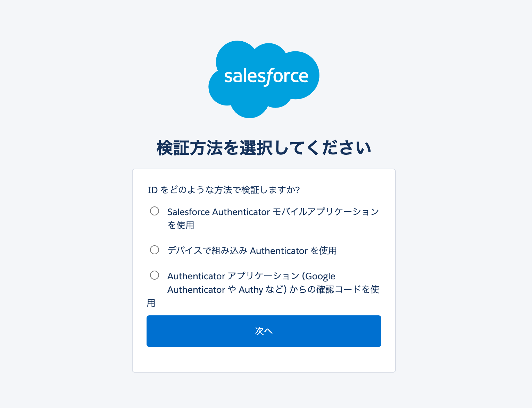The image size is (532, 408).
Task: Click the radio circle for Google Authenticator option
Action: coord(155,275)
